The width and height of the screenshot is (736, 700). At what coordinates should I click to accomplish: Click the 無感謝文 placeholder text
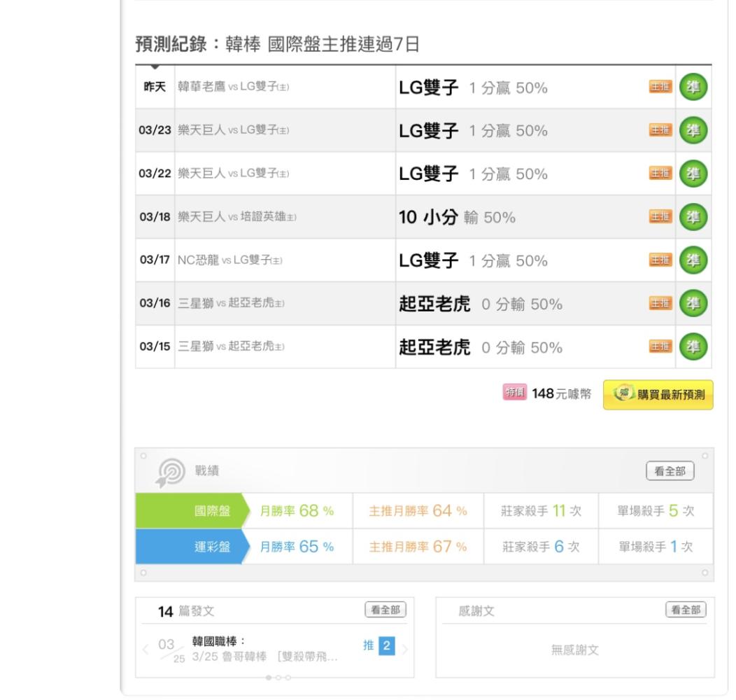coord(575,650)
